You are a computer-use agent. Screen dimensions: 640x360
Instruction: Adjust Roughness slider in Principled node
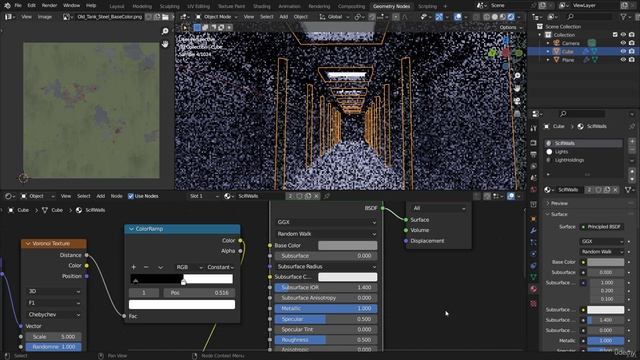[x=326, y=340]
